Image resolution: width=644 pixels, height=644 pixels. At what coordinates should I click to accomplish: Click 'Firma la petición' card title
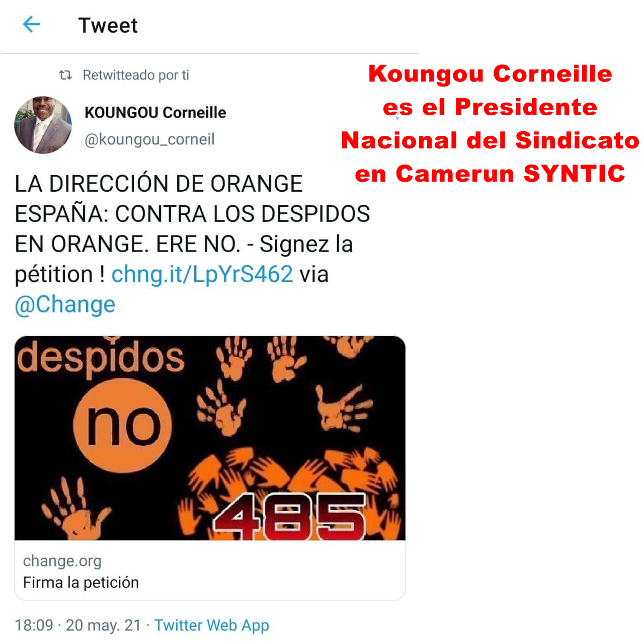click(x=80, y=583)
